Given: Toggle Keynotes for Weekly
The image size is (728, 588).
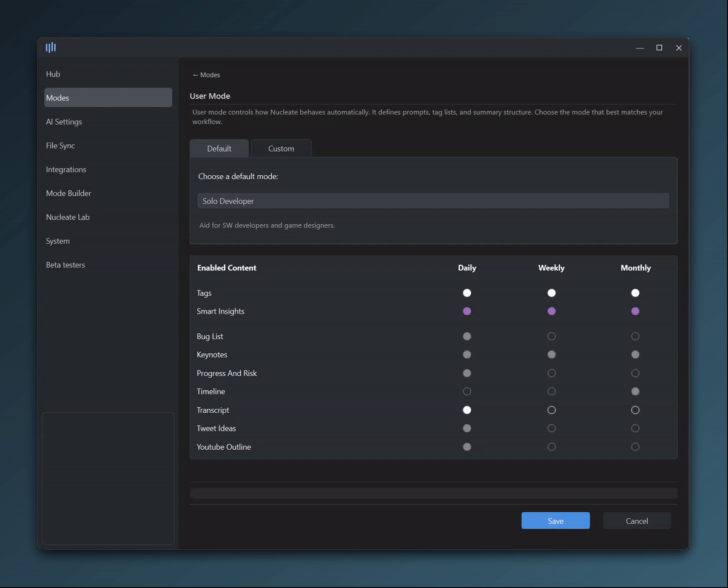Looking at the screenshot, I should click(x=551, y=355).
